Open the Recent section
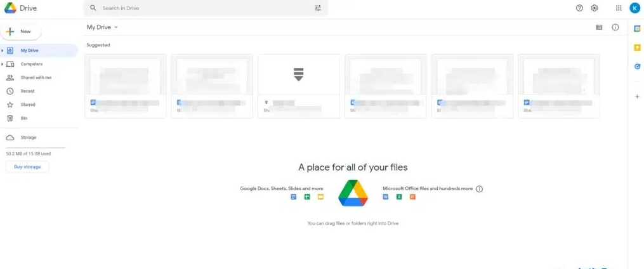The width and height of the screenshot is (644, 269). 27,91
